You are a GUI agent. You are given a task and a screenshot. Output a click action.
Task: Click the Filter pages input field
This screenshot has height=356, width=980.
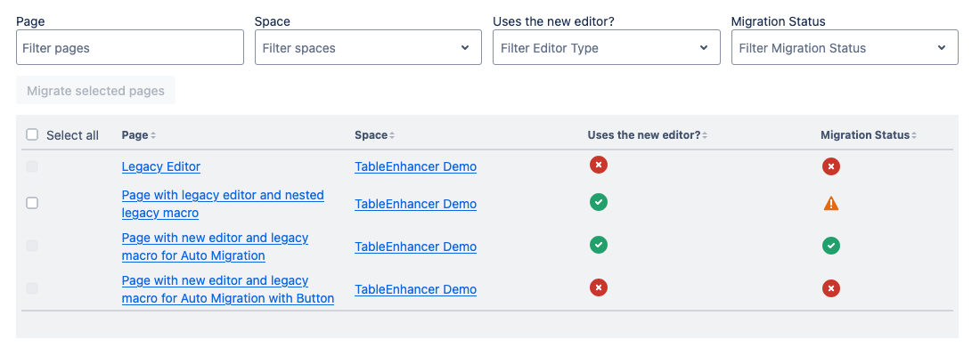pos(130,48)
